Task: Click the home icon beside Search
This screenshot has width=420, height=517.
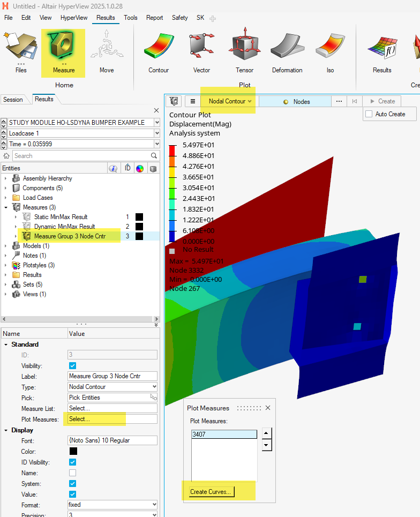Action: coord(6,155)
